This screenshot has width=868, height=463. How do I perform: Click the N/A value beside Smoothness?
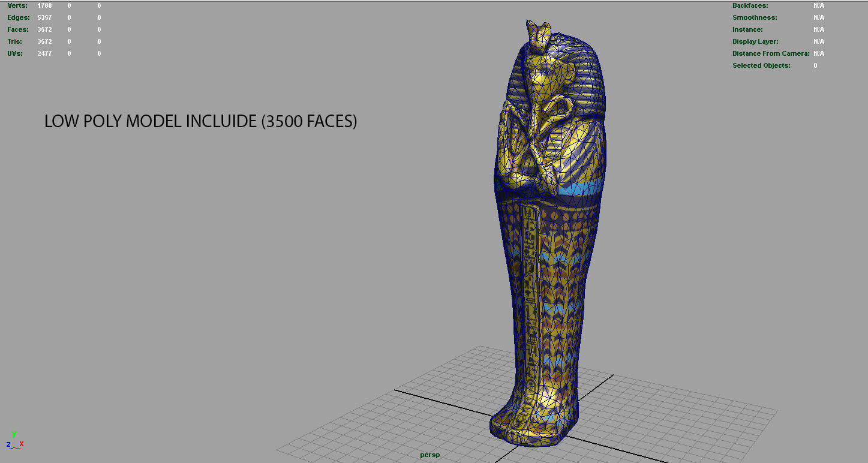tap(819, 17)
